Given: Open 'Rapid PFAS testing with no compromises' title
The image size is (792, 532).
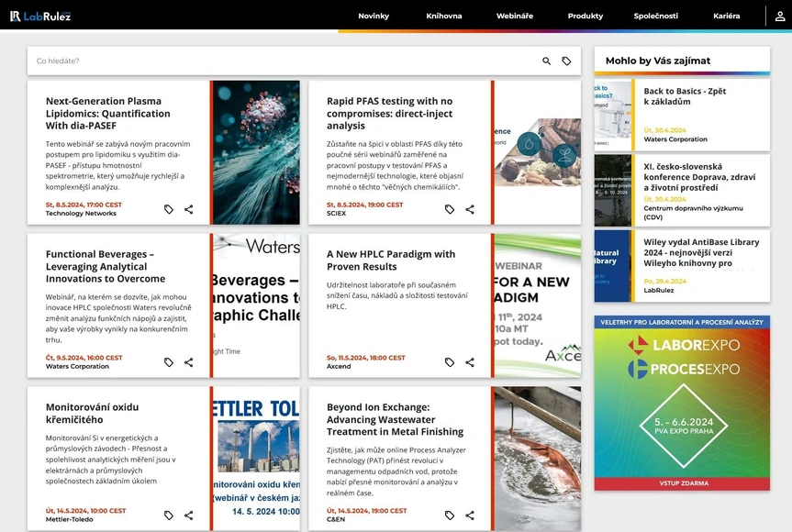Looking at the screenshot, I should [x=389, y=114].
